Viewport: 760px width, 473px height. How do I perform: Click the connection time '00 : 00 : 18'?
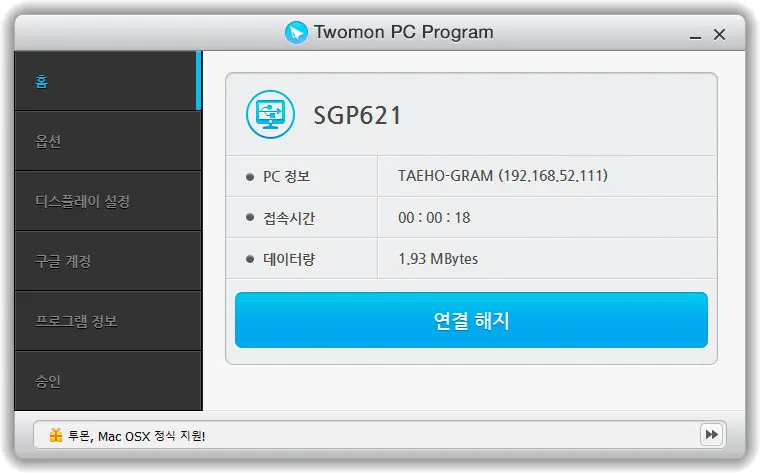point(434,218)
